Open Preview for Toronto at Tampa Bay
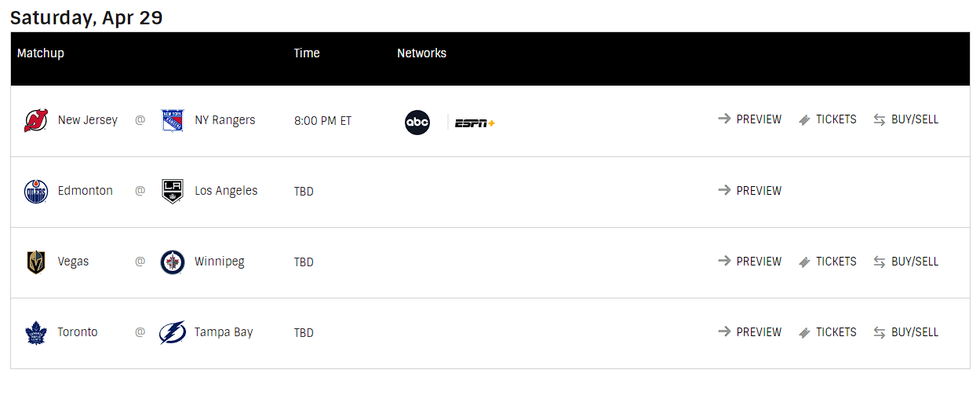 pyautogui.click(x=749, y=332)
